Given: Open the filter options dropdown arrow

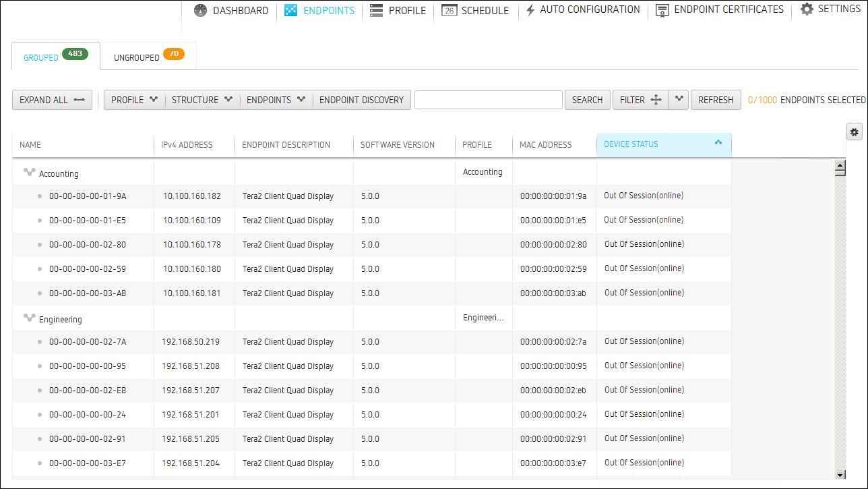Looking at the screenshot, I should point(679,100).
